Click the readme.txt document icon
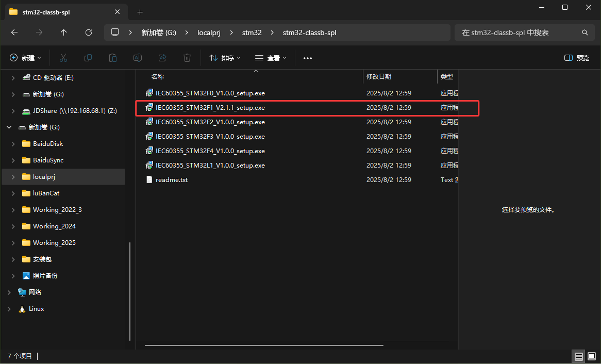 149,179
